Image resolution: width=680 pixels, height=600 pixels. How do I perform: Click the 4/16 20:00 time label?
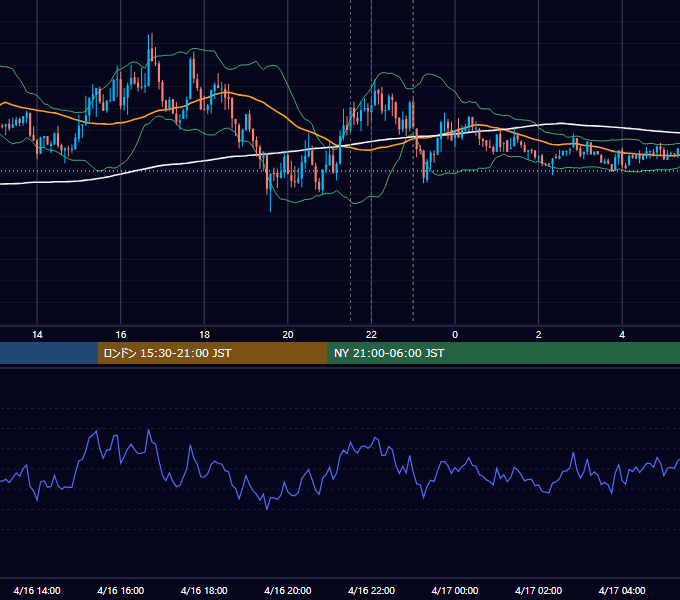(288, 590)
